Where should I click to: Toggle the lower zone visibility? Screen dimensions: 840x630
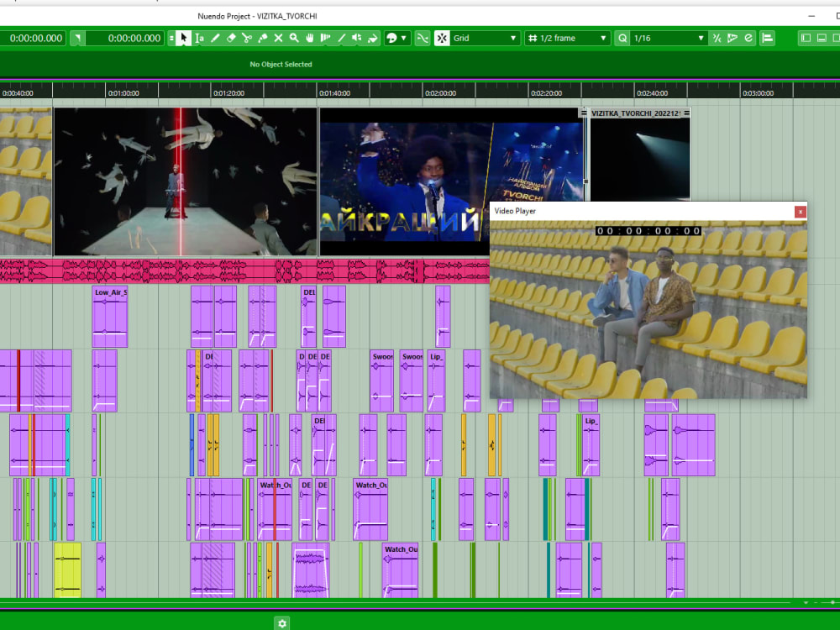pyautogui.click(x=822, y=38)
